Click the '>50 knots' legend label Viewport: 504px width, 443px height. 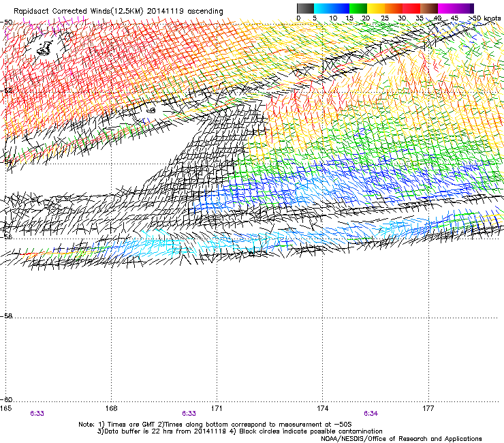click(484, 18)
